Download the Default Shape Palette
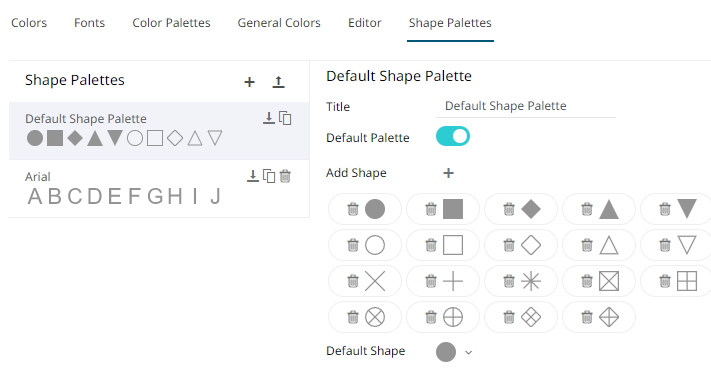The width and height of the screenshot is (711, 373). pos(269,118)
